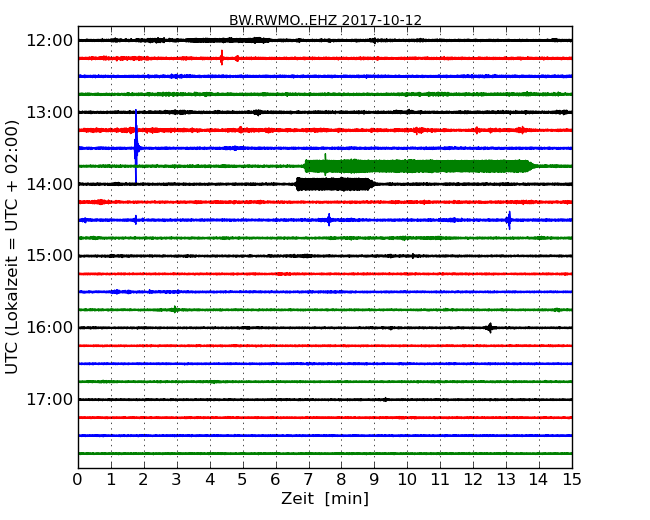Screen dimensions: 650x520
Task: Click the 17:00 time axis label
Action: click(49, 400)
